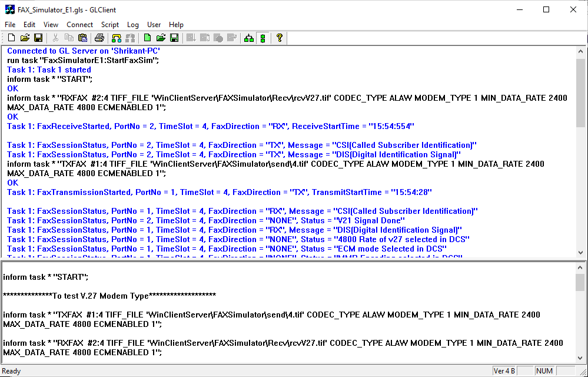
Task: Save the script with the green floppy icon
Action: (174, 38)
